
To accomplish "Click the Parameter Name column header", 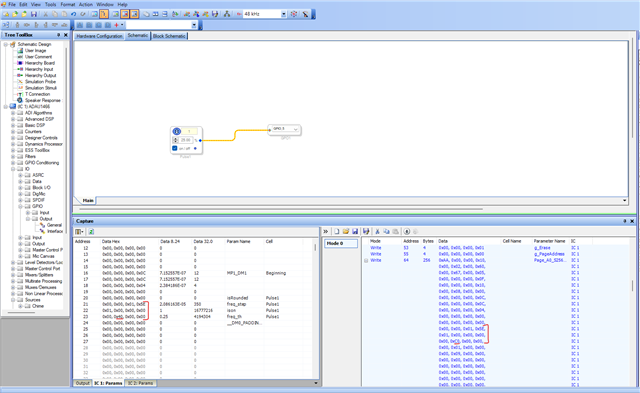I will click(x=549, y=241).
